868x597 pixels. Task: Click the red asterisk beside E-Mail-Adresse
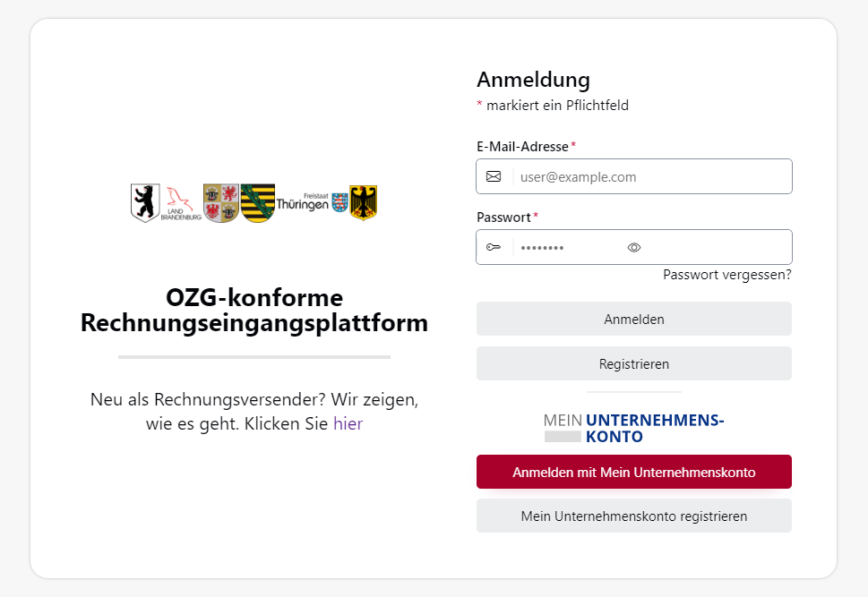pos(572,144)
